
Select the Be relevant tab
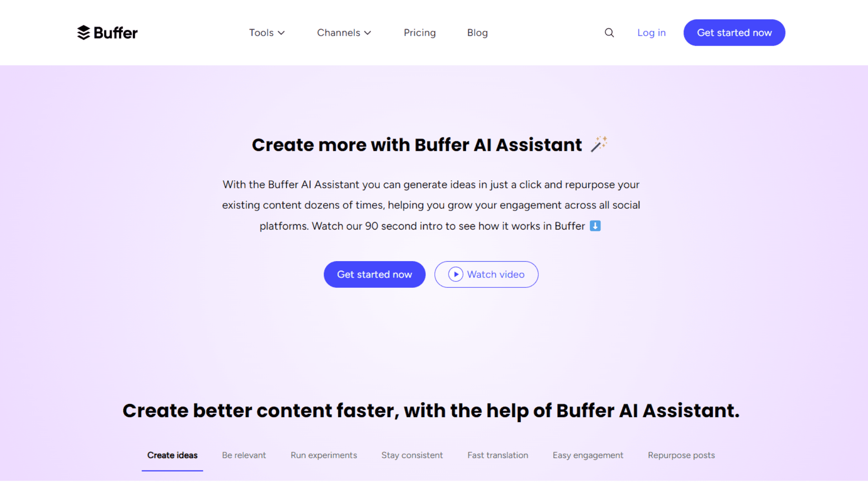coord(244,455)
